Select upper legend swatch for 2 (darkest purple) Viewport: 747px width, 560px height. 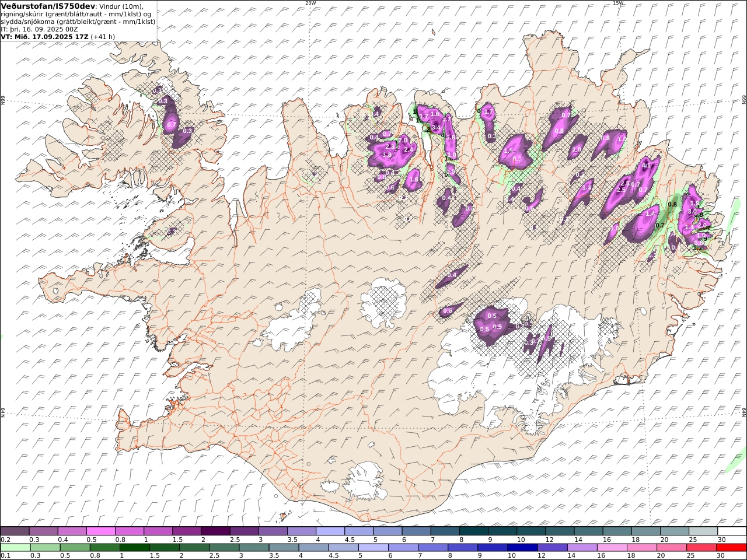[215, 531]
